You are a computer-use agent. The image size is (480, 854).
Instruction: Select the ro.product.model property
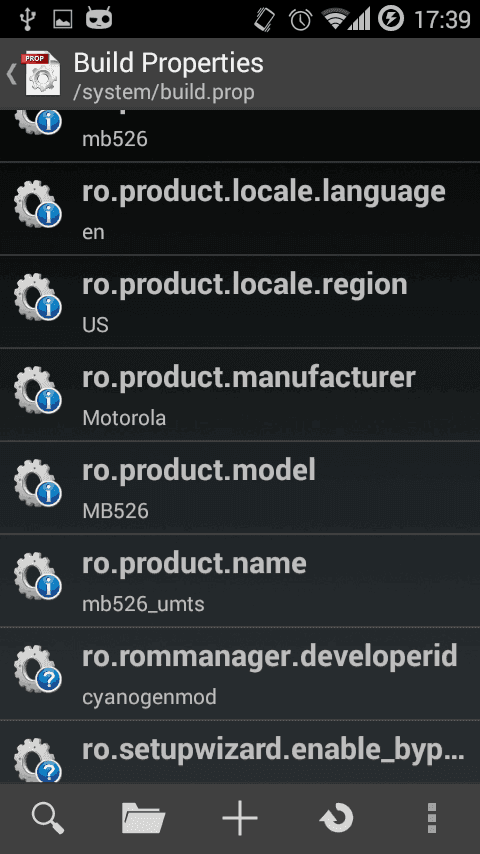(240, 488)
